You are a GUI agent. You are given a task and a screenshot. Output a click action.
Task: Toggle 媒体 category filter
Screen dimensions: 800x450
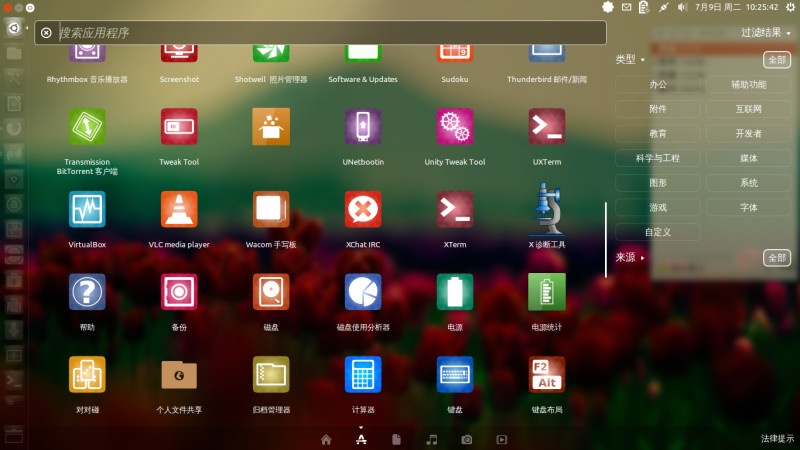[748, 158]
